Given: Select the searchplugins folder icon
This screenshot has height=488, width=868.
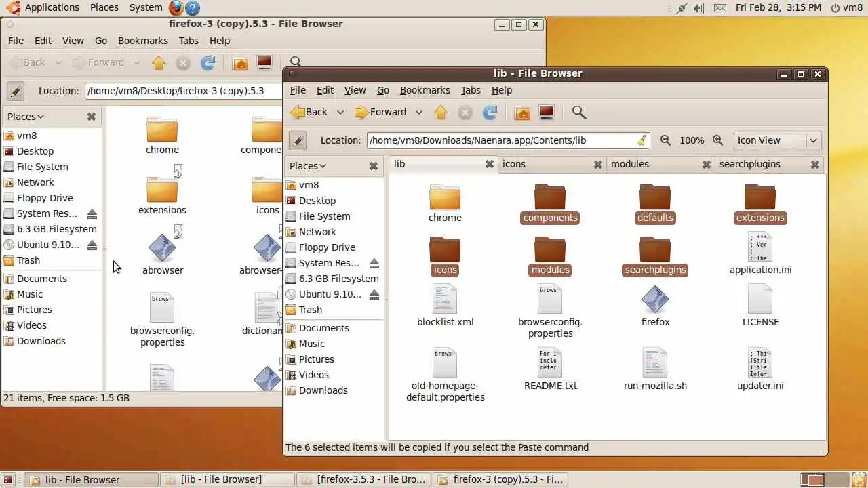Looking at the screenshot, I should pos(655,249).
